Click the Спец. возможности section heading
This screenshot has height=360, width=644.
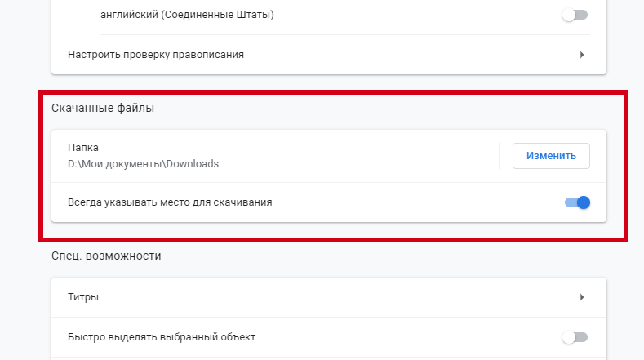point(106,256)
